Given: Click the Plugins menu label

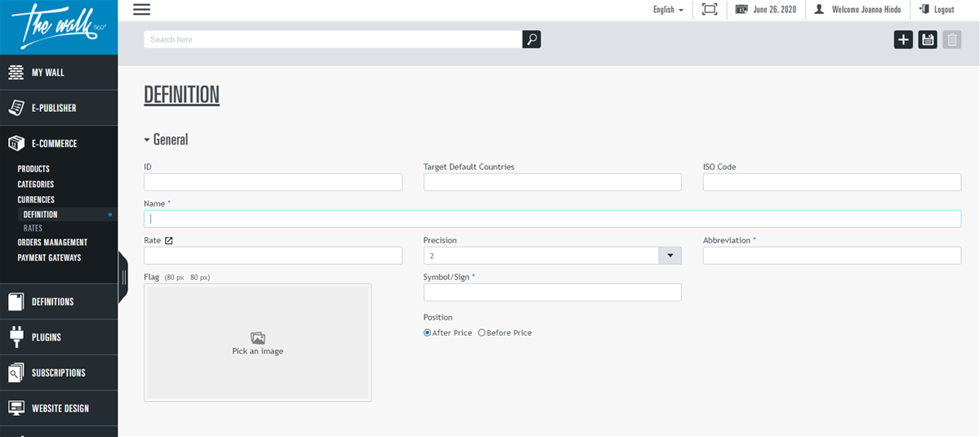Looking at the screenshot, I should [47, 337].
